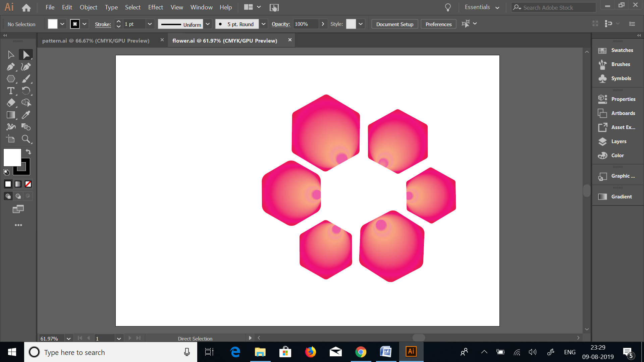
Task: Set fill to None mode
Action: pyautogui.click(x=28, y=184)
